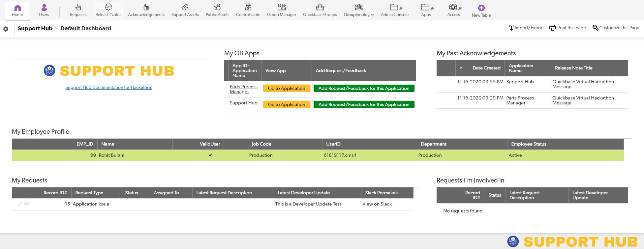Screen dimensions: 644x249
Task: Click the Customize this Page wrench icon
Action: pyautogui.click(x=595, y=28)
